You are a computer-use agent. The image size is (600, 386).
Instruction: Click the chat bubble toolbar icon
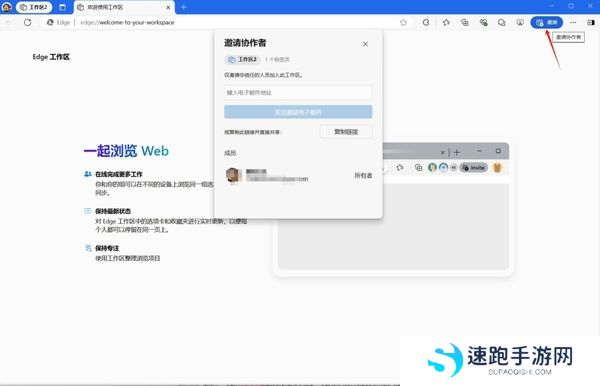click(x=502, y=23)
